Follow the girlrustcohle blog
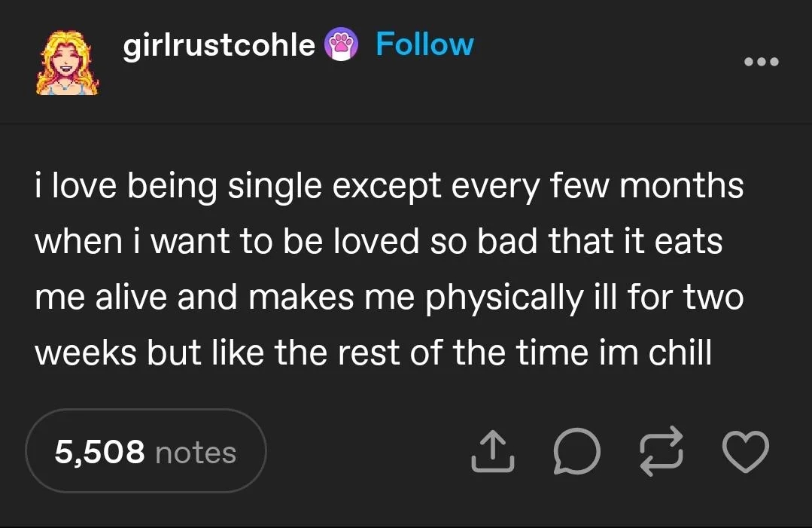812x528 pixels. click(424, 44)
